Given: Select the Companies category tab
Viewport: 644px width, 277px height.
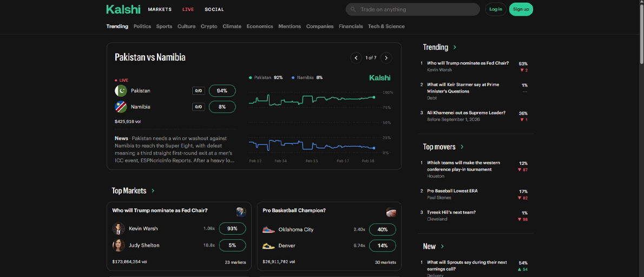Looking at the screenshot, I should point(319,27).
